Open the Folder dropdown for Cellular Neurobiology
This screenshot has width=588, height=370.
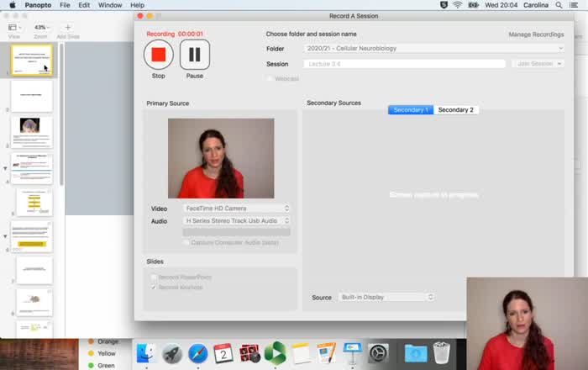(x=434, y=49)
